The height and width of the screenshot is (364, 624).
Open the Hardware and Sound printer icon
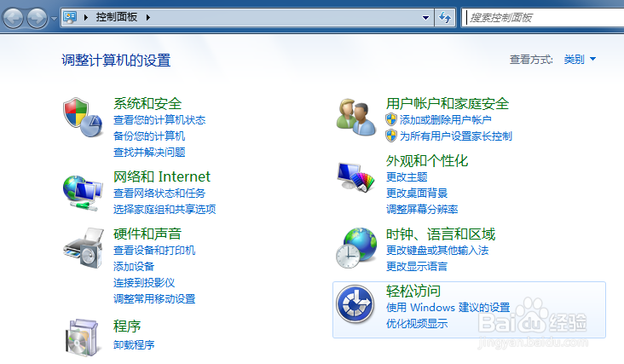click(84, 248)
